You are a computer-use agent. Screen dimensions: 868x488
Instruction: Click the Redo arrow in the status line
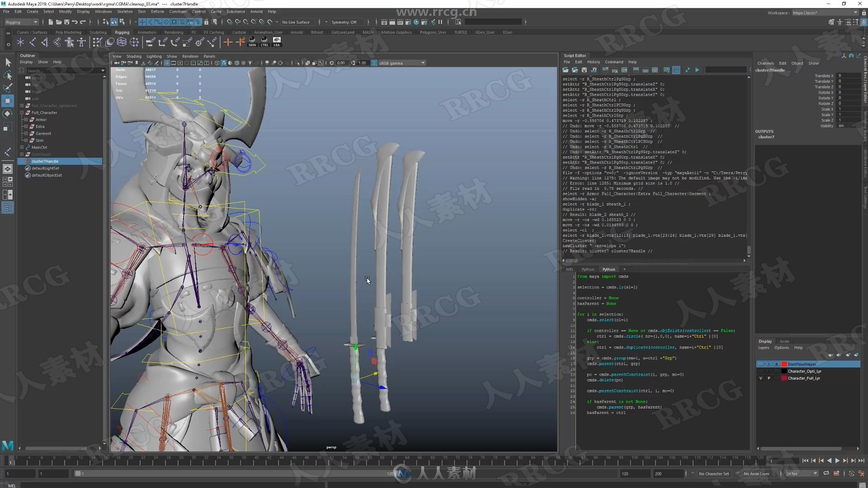point(83,22)
